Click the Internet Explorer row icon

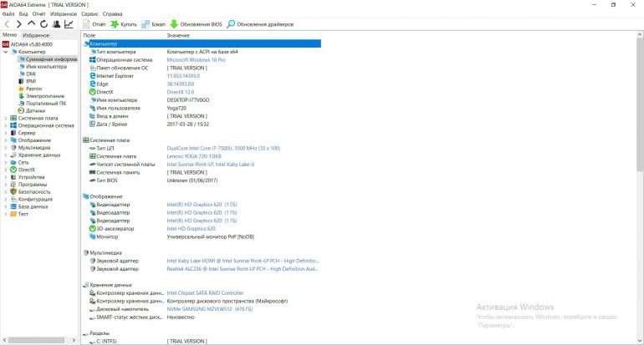[x=92, y=76]
